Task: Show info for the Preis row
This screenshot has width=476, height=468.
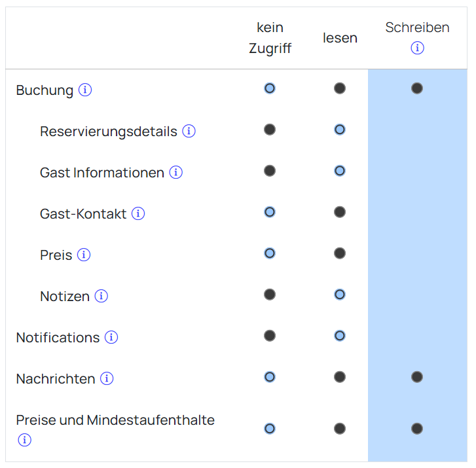Action: click(x=84, y=255)
